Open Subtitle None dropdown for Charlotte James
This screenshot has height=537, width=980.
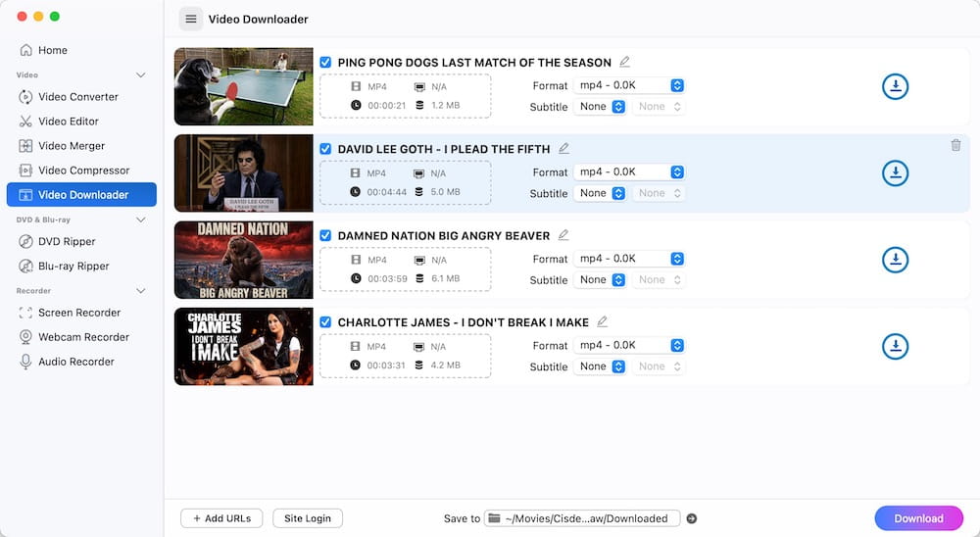600,366
